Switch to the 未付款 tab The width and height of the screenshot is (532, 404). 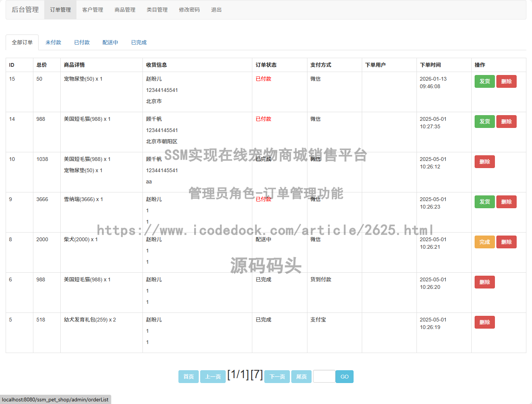pos(53,42)
